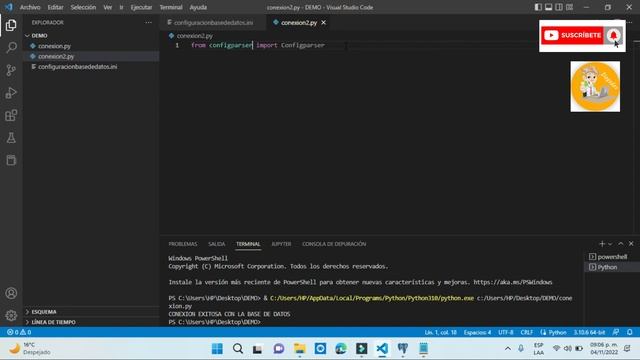Open the Extensions view icon
This screenshot has height=360, width=640.
(x=11, y=115)
